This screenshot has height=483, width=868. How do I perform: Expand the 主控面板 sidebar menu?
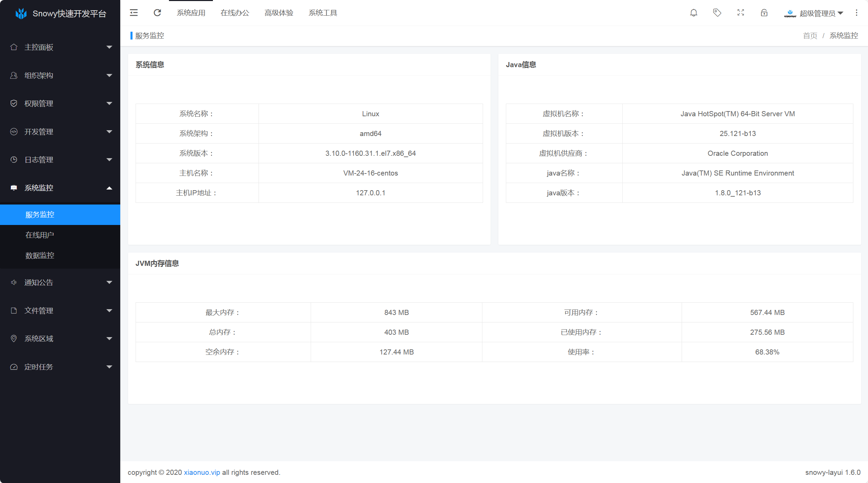point(60,47)
